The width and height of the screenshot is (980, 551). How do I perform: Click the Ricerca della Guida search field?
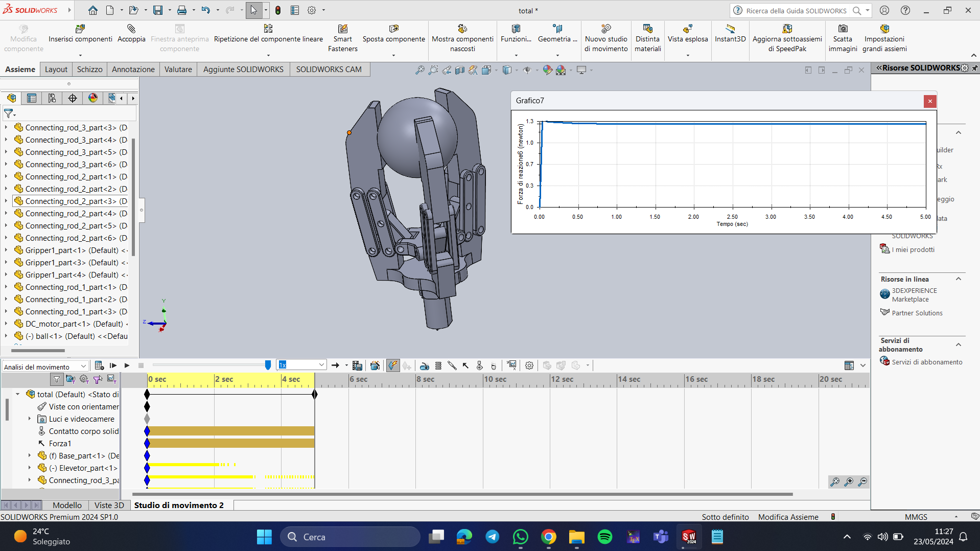pyautogui.click(x=796, y=10)
